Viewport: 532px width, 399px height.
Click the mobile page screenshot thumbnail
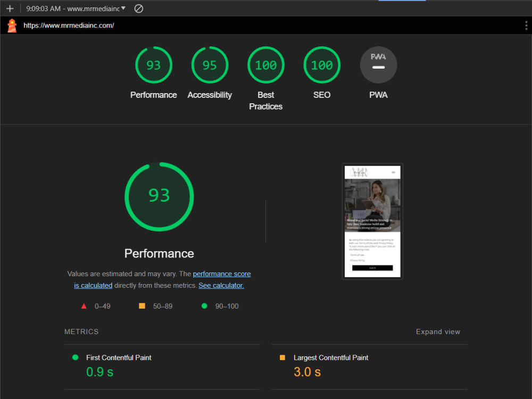(372, 221)
